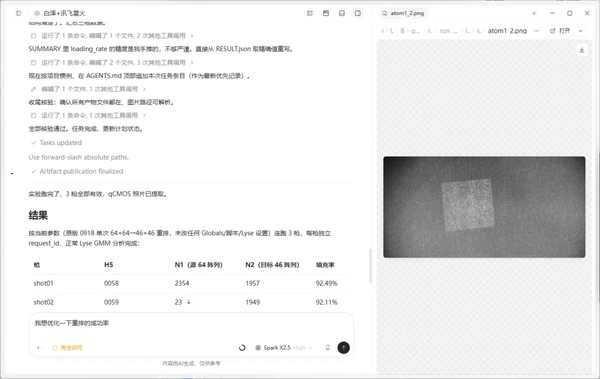Add a new preview tab with plus
Image resolution: width=600 pixels, height=379 pixels.
tap(534, 13)
